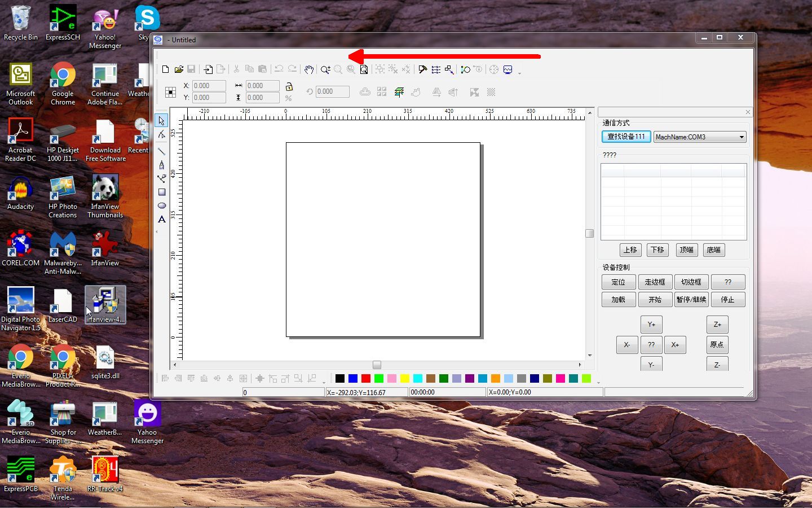Activate the hand pan tool
812x508 pixels.
(309, 69)
